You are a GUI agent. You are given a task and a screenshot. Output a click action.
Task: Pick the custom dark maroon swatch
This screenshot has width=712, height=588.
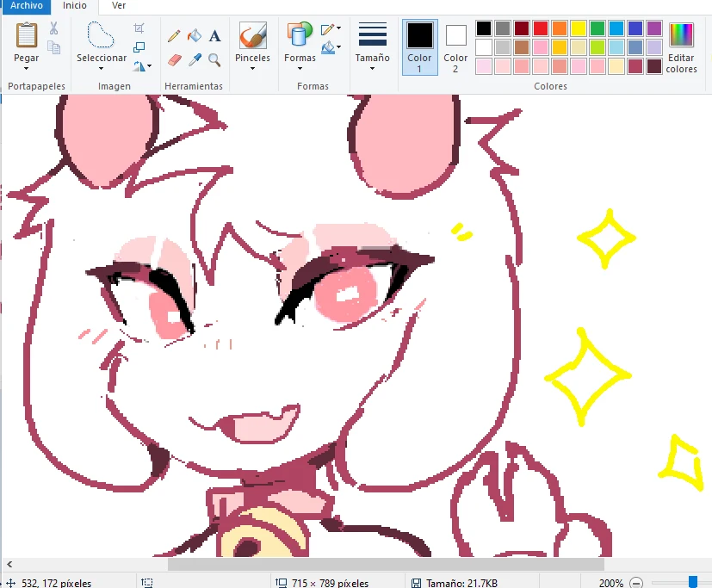pos(653,66)
